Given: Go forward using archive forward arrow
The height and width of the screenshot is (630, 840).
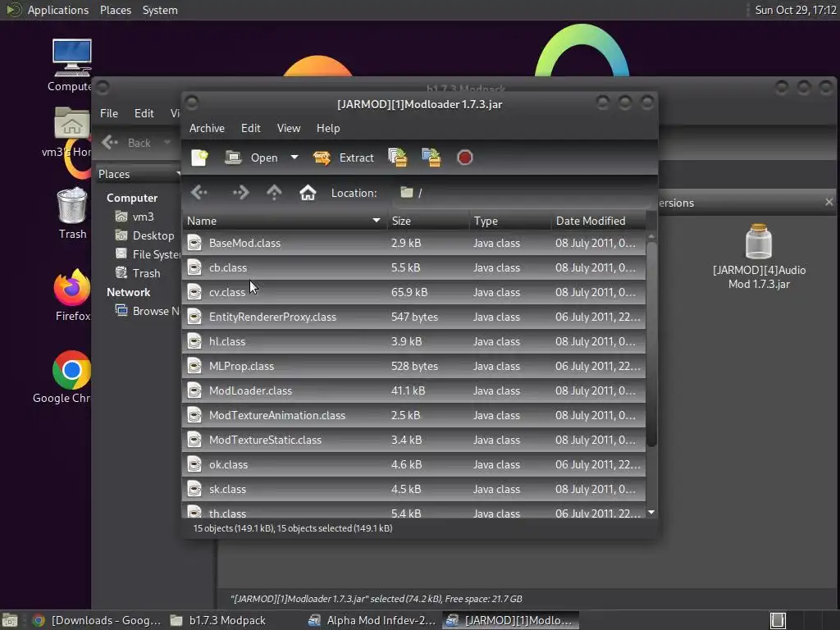Looking at the screenshot, I should click(240, 192).
